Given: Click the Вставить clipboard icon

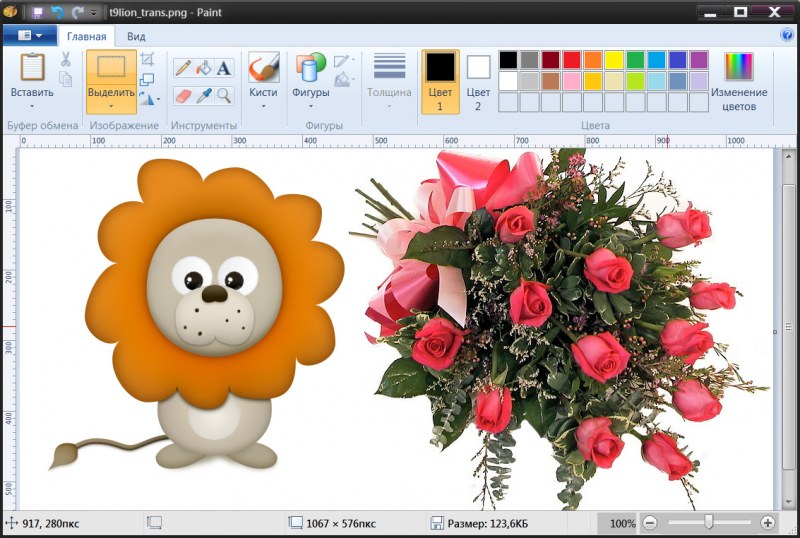Looking at the screenshot, I should 32,67.
